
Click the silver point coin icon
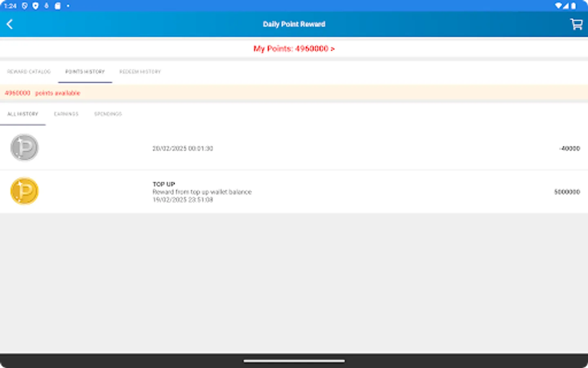point(24,148)
